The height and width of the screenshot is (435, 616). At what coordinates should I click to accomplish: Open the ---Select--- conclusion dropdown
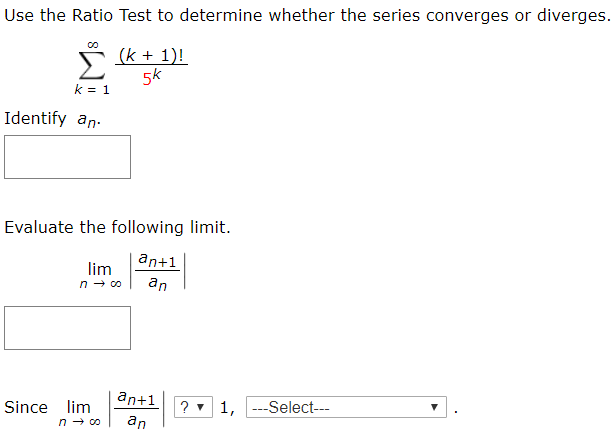(346, 407)
